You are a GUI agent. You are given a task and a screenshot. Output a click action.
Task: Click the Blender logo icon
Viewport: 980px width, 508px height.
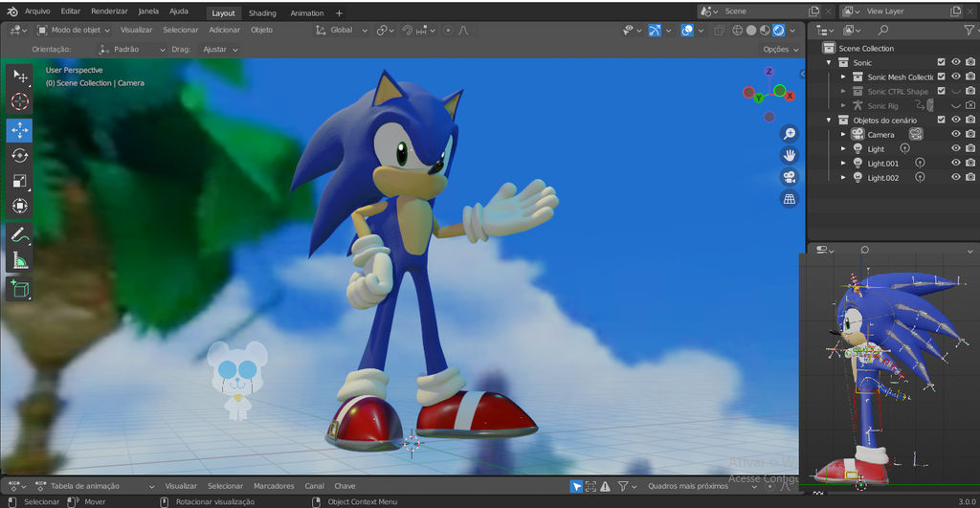12,11
